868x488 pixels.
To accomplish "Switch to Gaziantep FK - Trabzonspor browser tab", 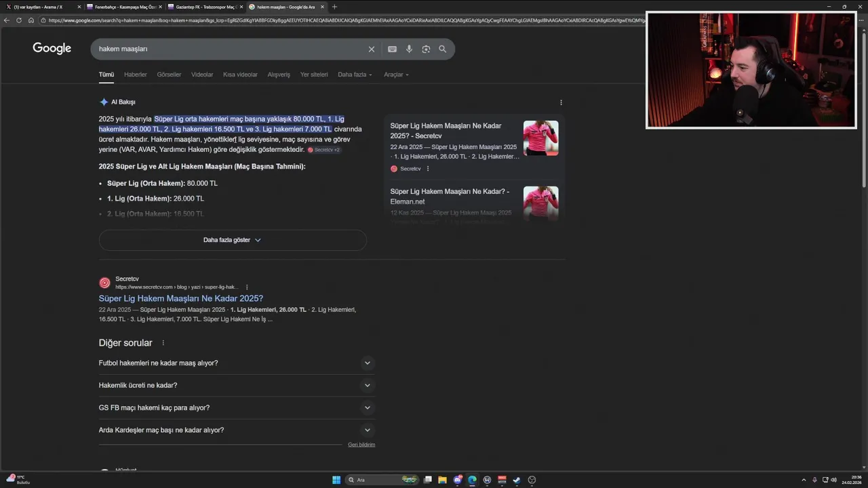I will tap(203, 7).
